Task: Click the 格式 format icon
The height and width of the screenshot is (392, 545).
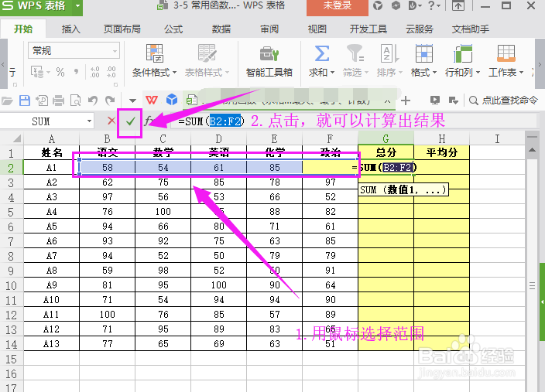Action: [x=424, y=53]
